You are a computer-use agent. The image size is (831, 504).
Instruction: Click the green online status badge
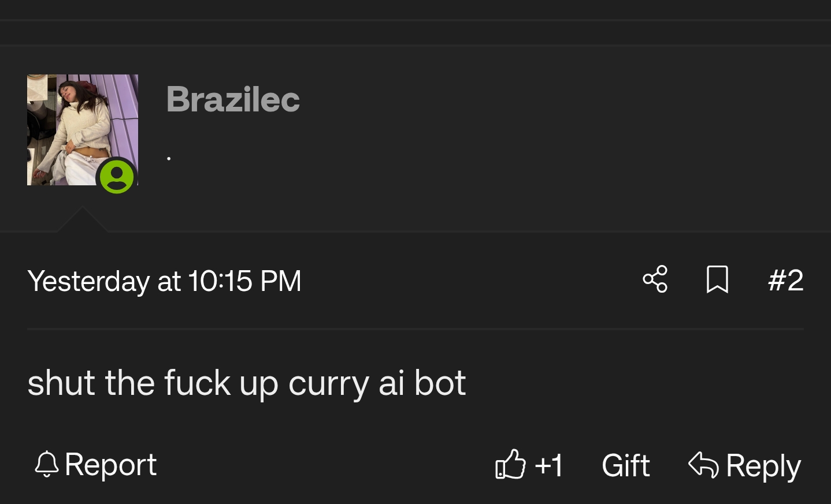(x=117, y=176)
